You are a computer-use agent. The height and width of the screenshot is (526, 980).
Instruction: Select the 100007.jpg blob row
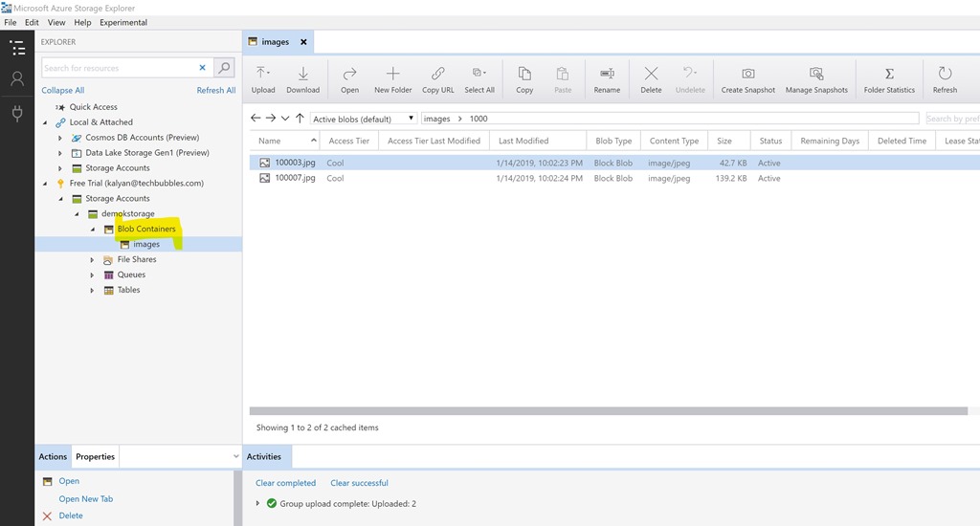tap(614, 178)
